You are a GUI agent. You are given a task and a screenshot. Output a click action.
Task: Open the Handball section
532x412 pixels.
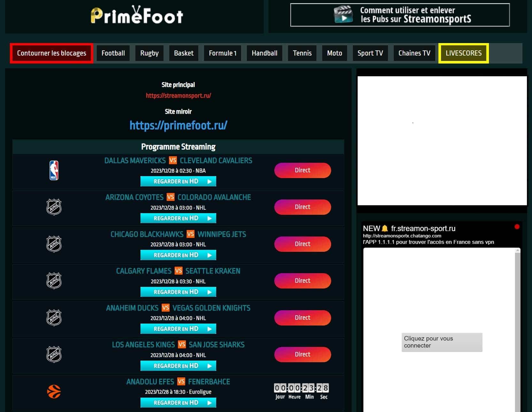(264, 53)
